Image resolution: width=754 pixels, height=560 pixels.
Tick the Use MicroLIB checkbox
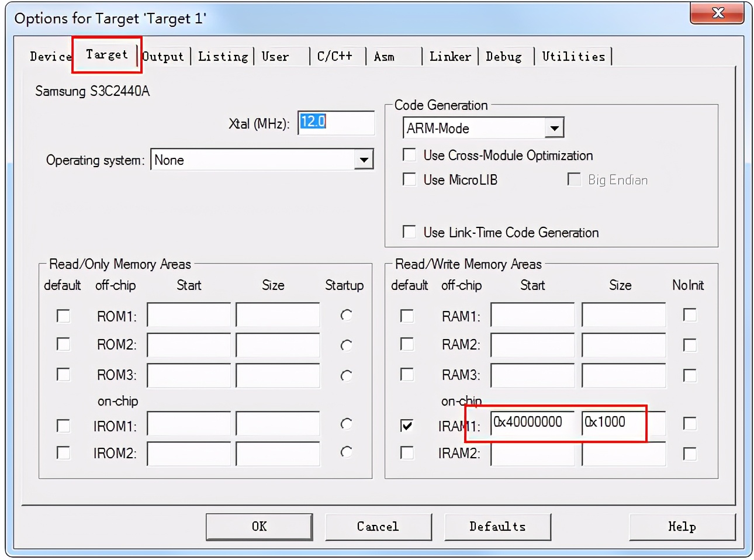409,179
